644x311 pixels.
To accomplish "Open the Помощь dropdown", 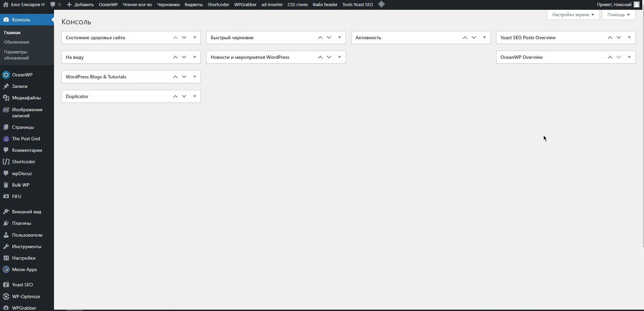I will 618,15.
